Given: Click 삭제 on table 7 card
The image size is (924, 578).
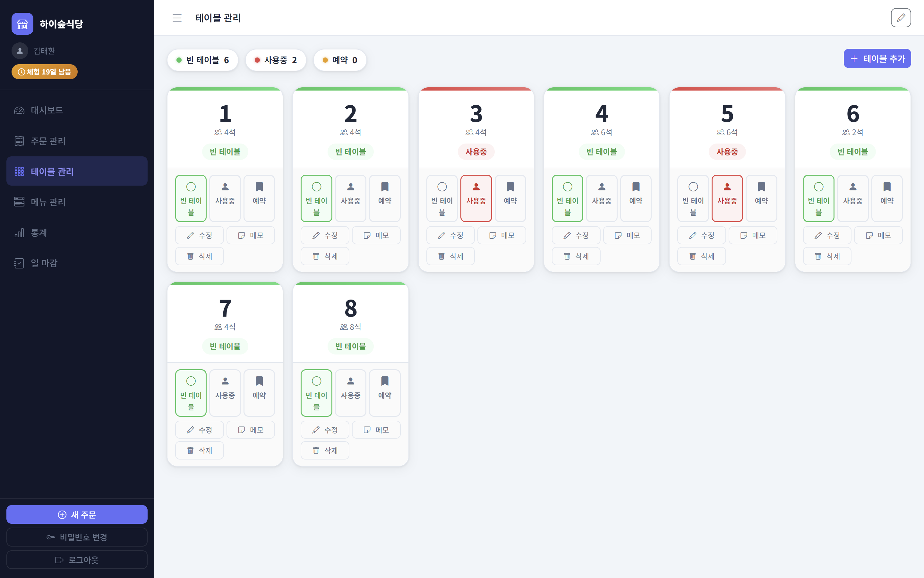Looking at the screenshot, I should pos(199,451).
